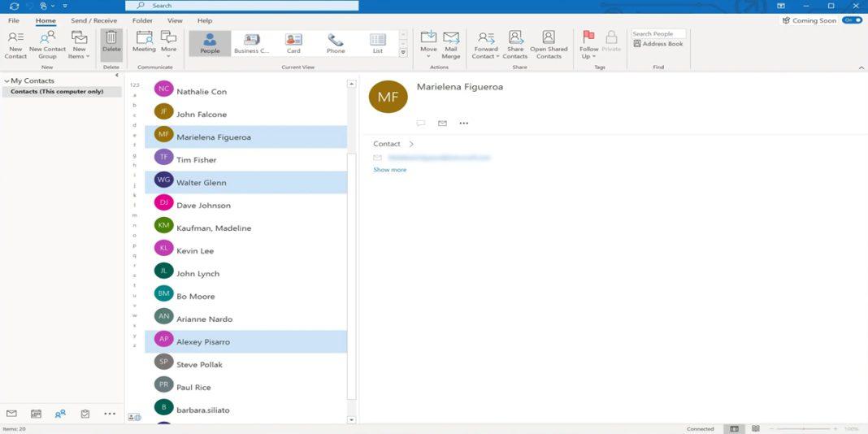Screen dimensions: 868x434
Task: Switch to the Card view
Action: click(x=293, y=43)
